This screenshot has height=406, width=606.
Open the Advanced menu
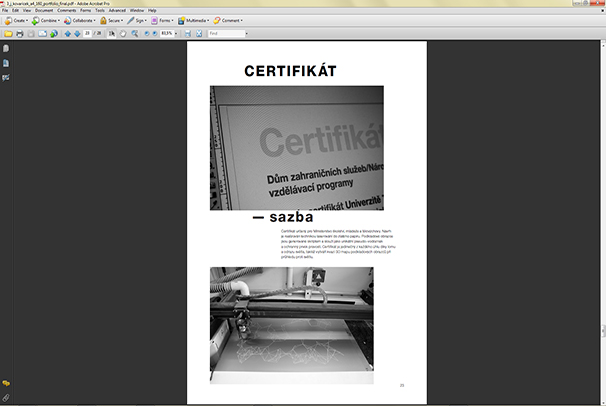[x=117, y=10]
